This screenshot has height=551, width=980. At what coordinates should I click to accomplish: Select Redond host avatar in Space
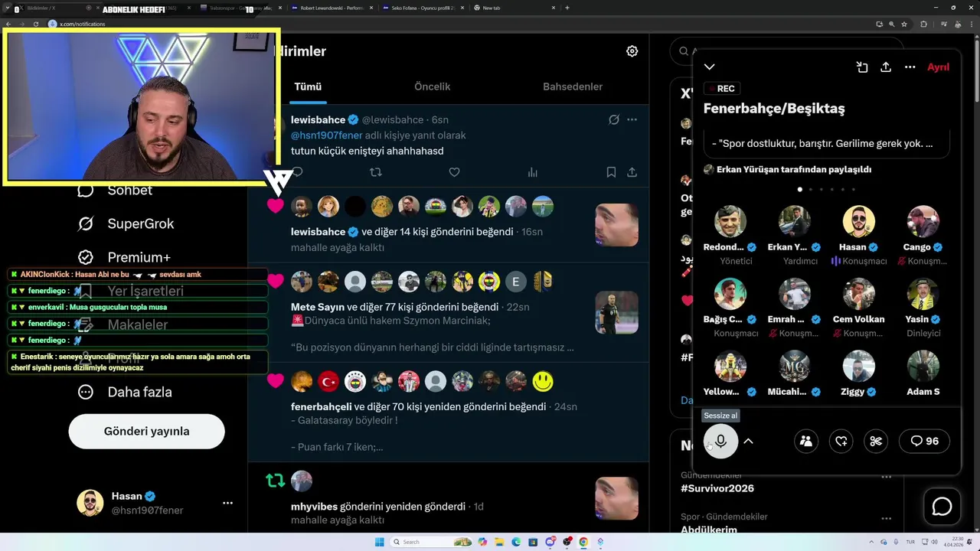point(730,221)
